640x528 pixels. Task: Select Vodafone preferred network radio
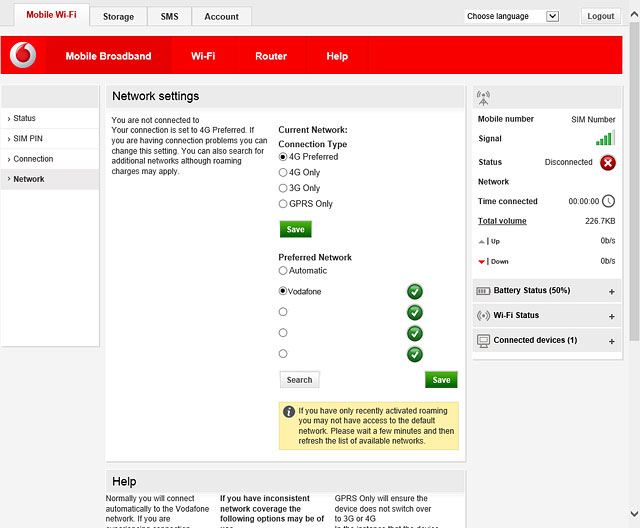coord(283,291)
